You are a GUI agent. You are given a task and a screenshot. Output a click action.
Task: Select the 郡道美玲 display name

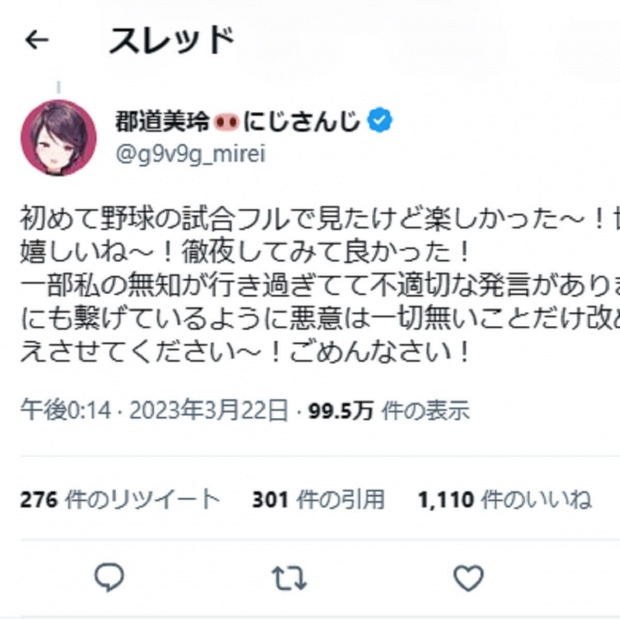[x=162, y=121]
